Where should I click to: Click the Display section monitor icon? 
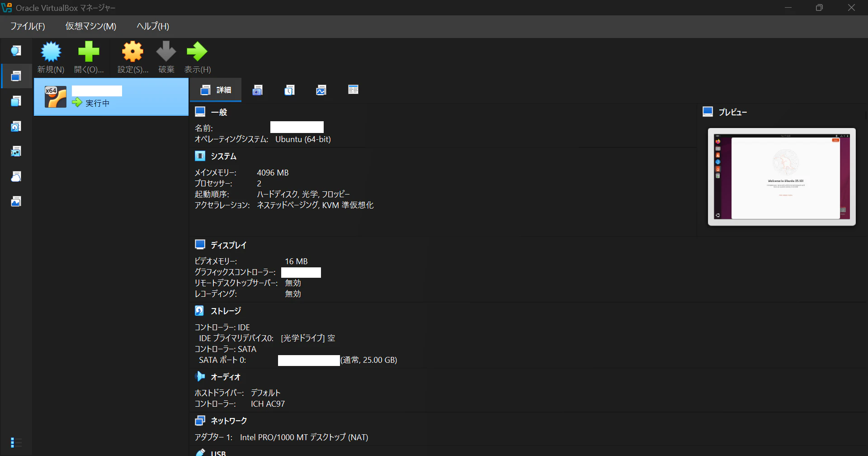tap(200, 244)
